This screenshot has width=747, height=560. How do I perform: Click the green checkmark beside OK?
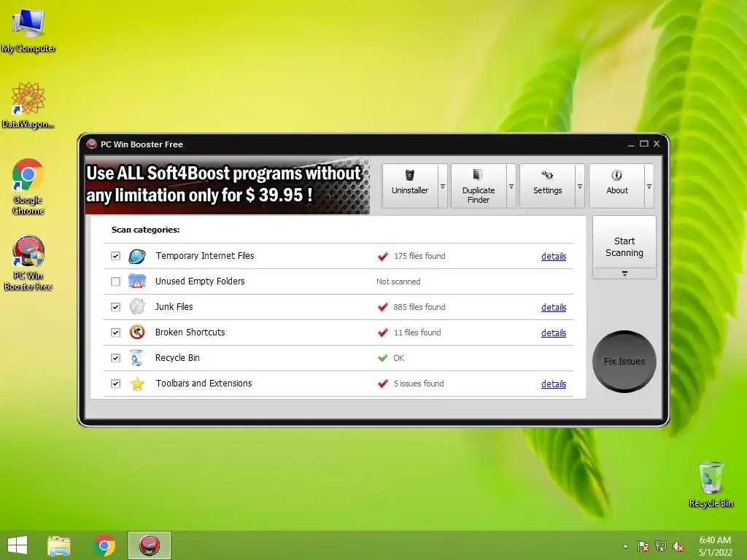[382, 358]
